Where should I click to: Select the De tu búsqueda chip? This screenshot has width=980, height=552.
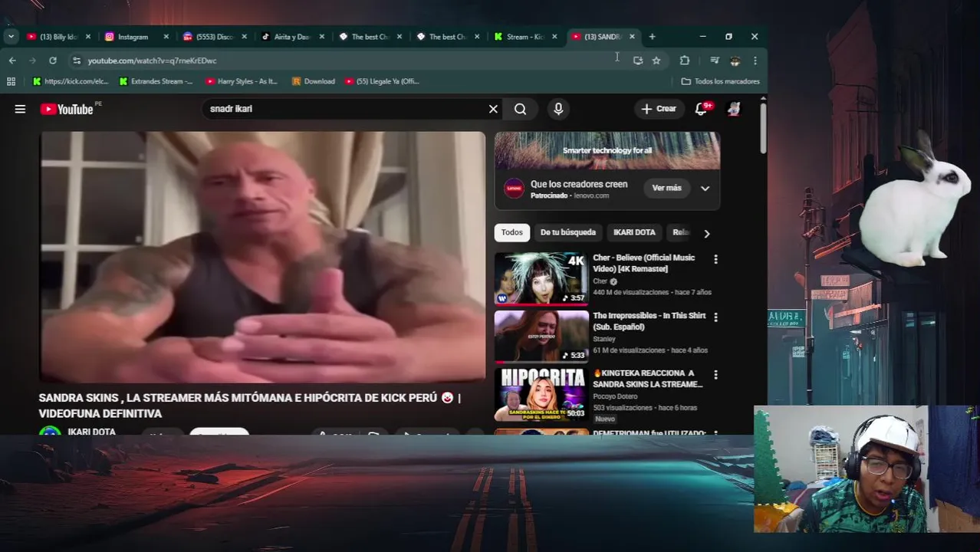(x=567, y=232)
